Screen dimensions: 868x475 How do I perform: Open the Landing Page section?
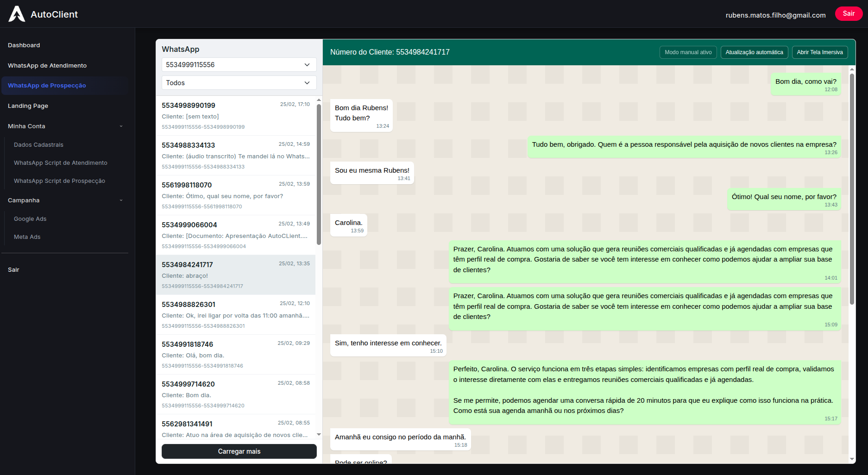28,106
